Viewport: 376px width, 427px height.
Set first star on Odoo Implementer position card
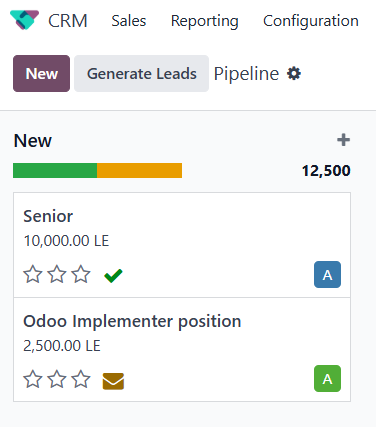(x=33, y=379)
